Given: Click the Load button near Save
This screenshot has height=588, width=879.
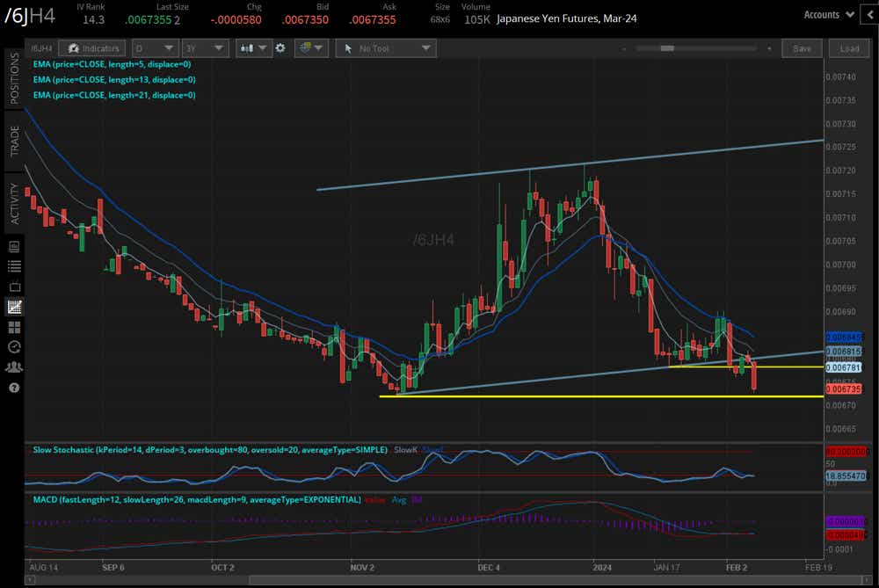Looking at the screenshot, I should tap(848, 48).
